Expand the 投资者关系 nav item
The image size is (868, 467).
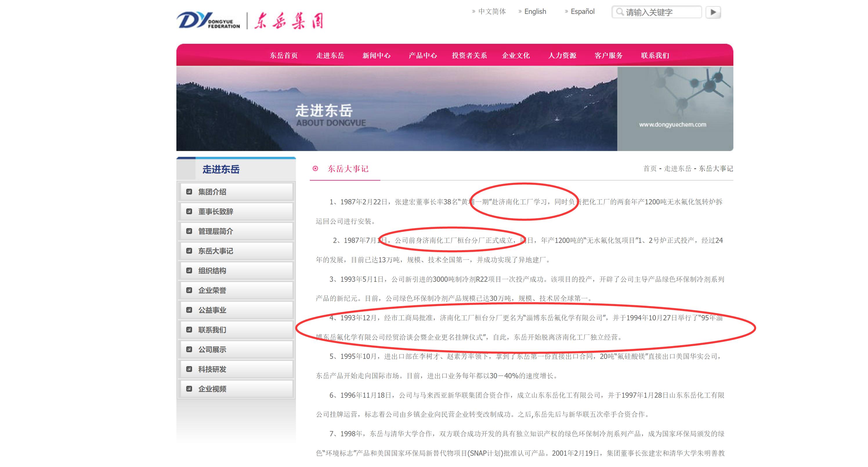point(469,56)
